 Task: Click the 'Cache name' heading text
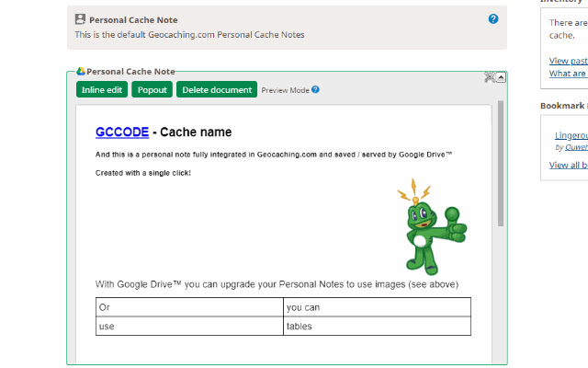click(x=196, y=132)
